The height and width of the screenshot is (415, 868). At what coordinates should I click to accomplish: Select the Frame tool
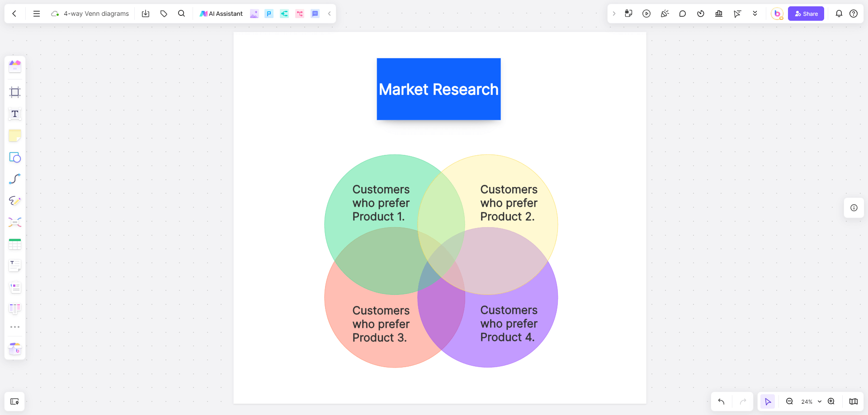click(15, 92)
